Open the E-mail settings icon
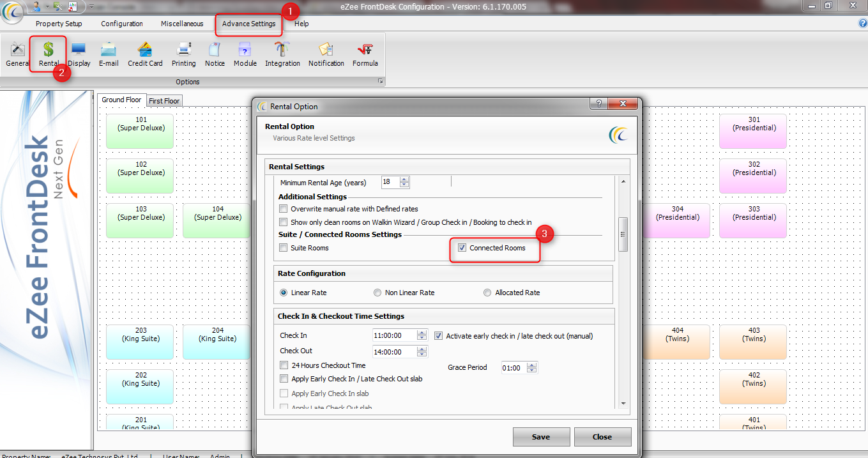This screenshot has height=458, width=868. (109, 54)
